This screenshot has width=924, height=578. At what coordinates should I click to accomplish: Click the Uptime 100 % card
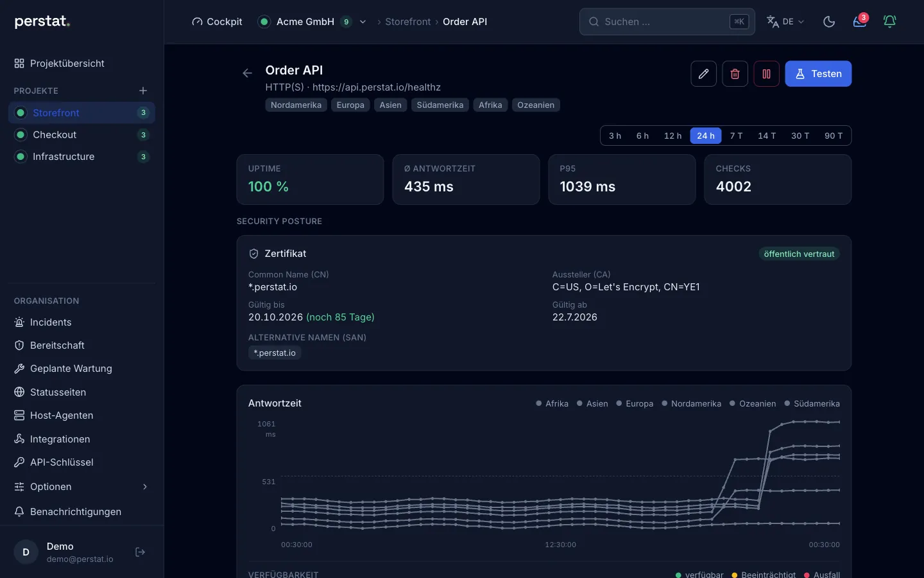click(x=310, y=180)
